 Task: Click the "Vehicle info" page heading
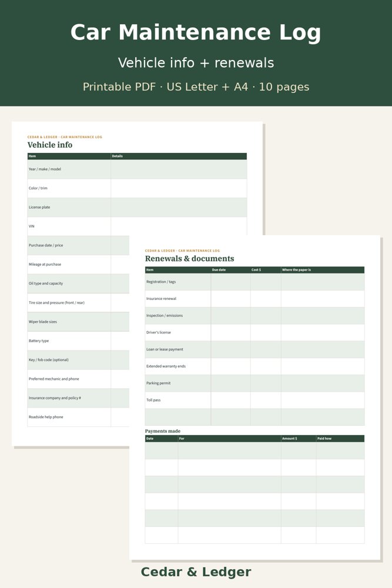pos(50,145)
